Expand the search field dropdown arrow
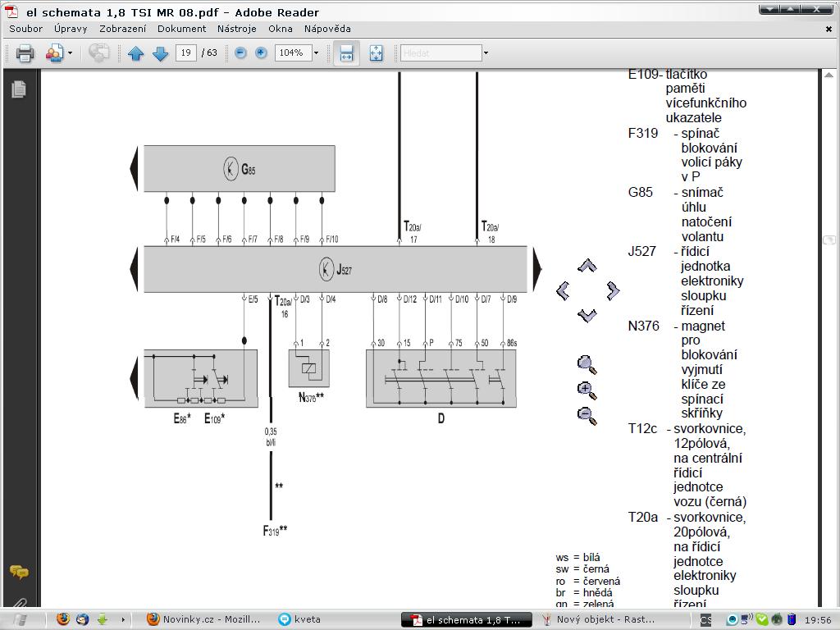Screen dimensions: 840x630 486,53
